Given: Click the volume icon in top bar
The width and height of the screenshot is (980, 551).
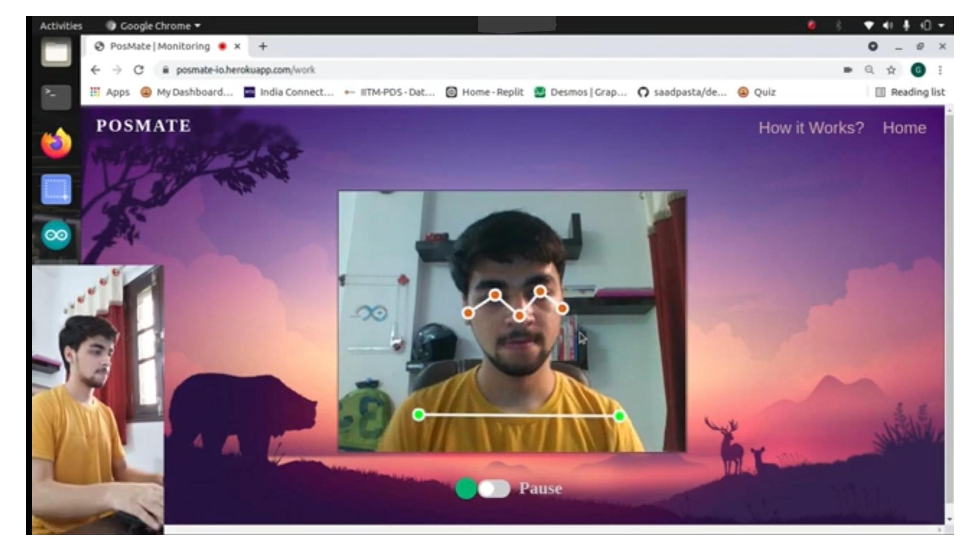Looking at the screenshot, I should coord(888,26).
